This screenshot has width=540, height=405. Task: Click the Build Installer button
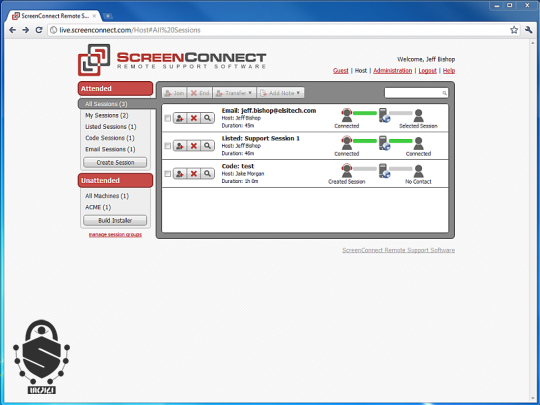tap(115, 220)
